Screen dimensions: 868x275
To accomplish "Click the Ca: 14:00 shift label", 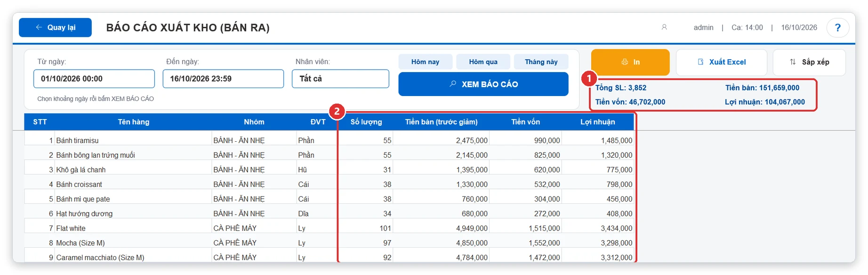I will click(747, 27).
